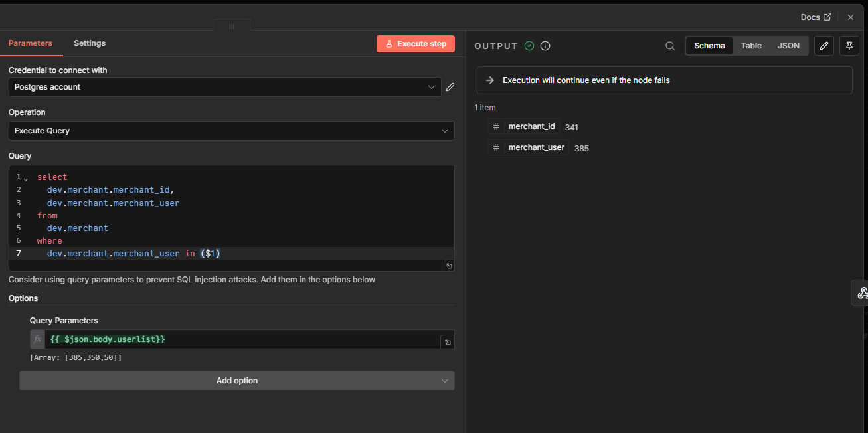The width and height of the screenshot is (868, 433).
Task: Select the Parameters tab
Action: pos(31,43)
